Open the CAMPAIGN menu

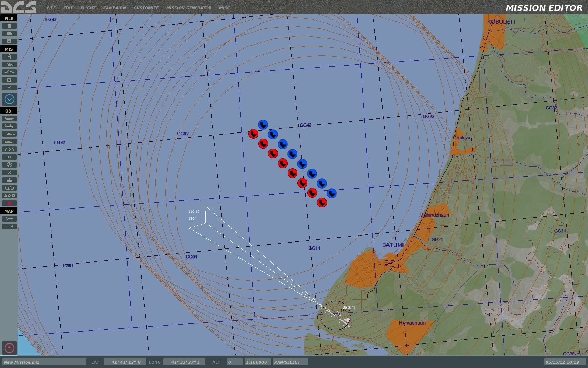114,8
